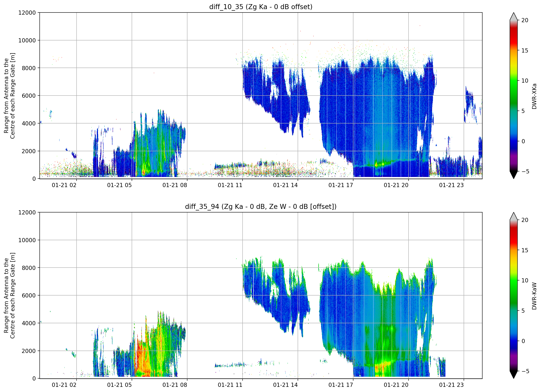Click x-tick "01-21 02" under diff_10_35 plot
Screen dimensions: 541x392
coord(64,185)
